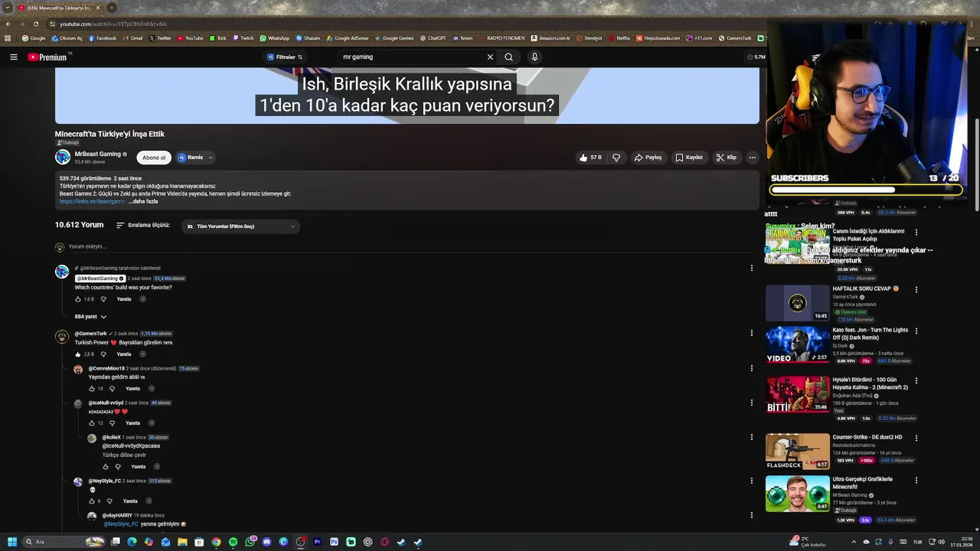
Task: Like the CemreMico18 reply
Action: point(92,389)
